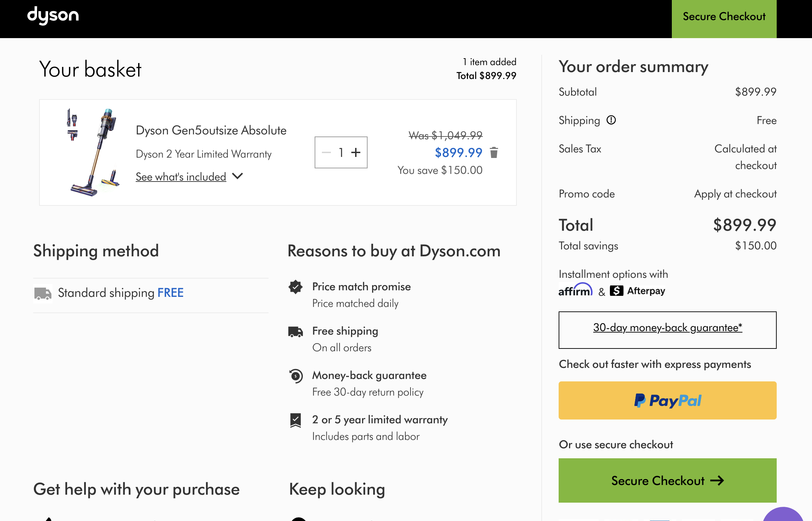Delete the Gen5outsize item with trash icon
The image size is (812, 521).
(494, 152)
